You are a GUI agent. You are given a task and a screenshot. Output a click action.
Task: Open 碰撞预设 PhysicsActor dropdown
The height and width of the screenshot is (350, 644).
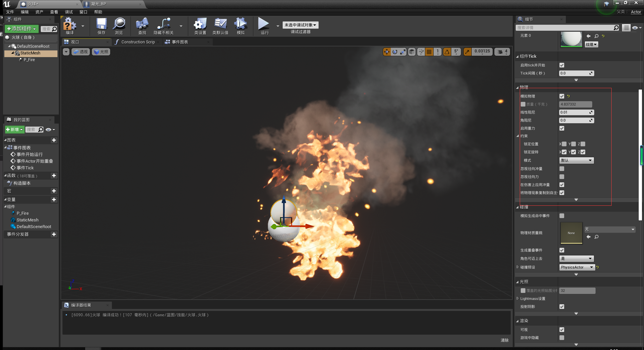(x=577, y=267)
